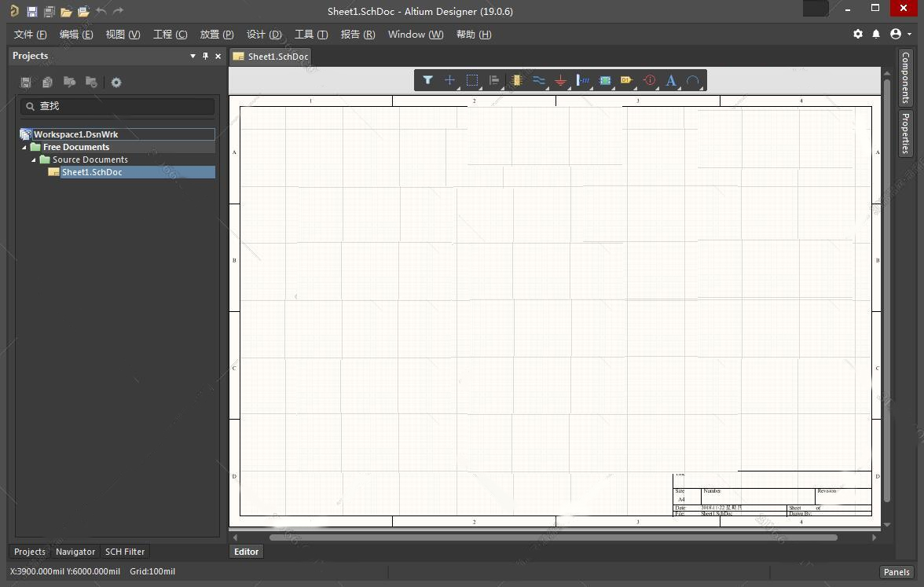924x587 pixels.
Task: Open the Components side panel
Action: coord(905,77)
